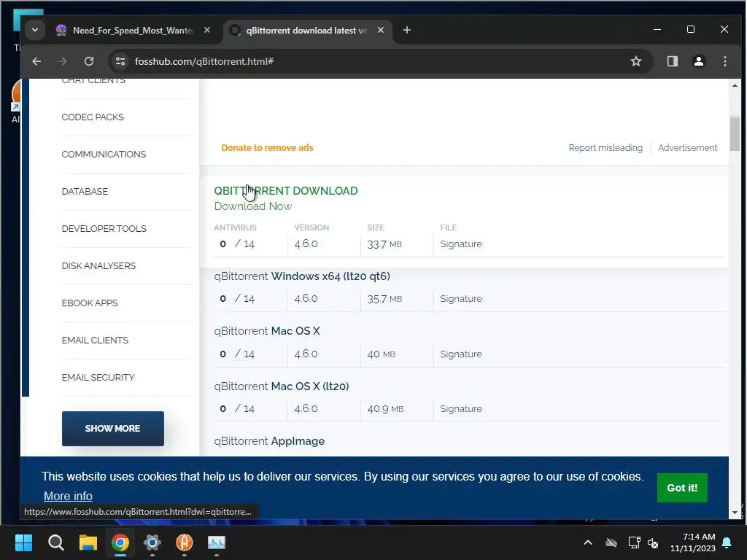Image resolution: width=747 pixels, height=560 pixels.
Task: Download qBittorrent Windows x64 (lt20 qt6)
Action: 302,276
